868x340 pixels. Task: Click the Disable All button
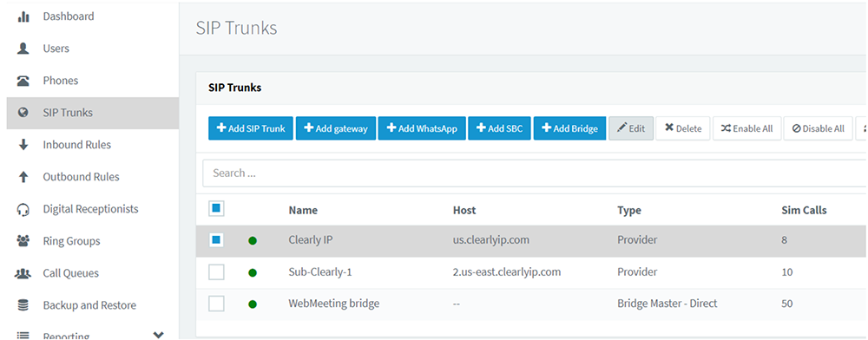819,128
